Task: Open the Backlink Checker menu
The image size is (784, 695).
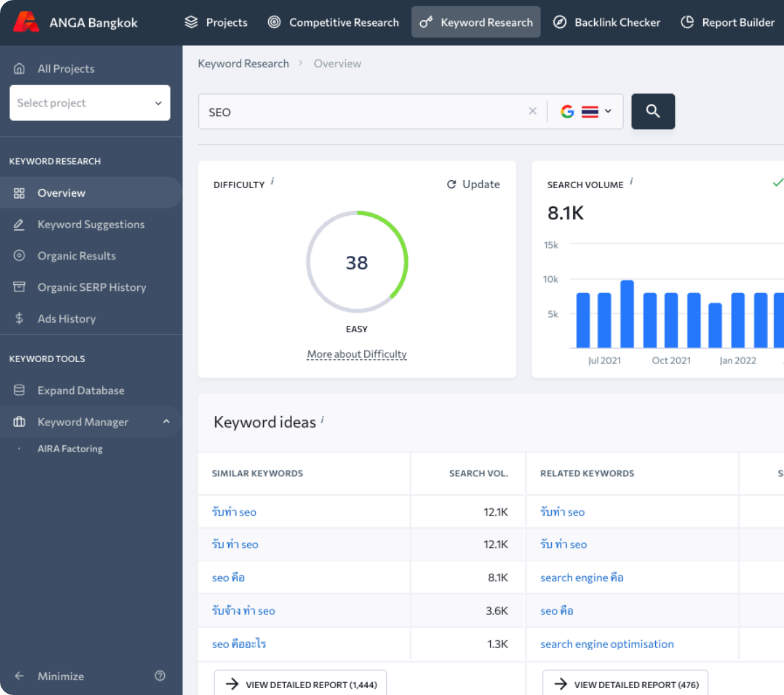Action: coord(607,22)
